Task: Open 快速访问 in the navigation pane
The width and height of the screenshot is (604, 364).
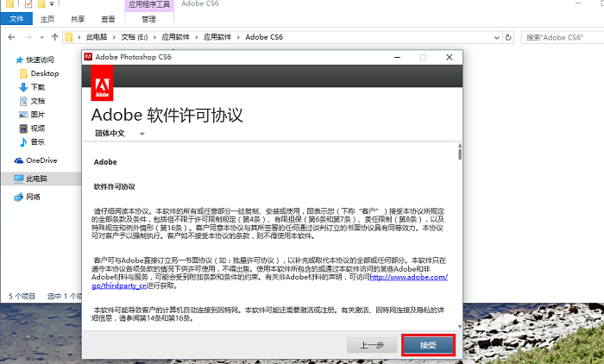Action: [40, 60]
